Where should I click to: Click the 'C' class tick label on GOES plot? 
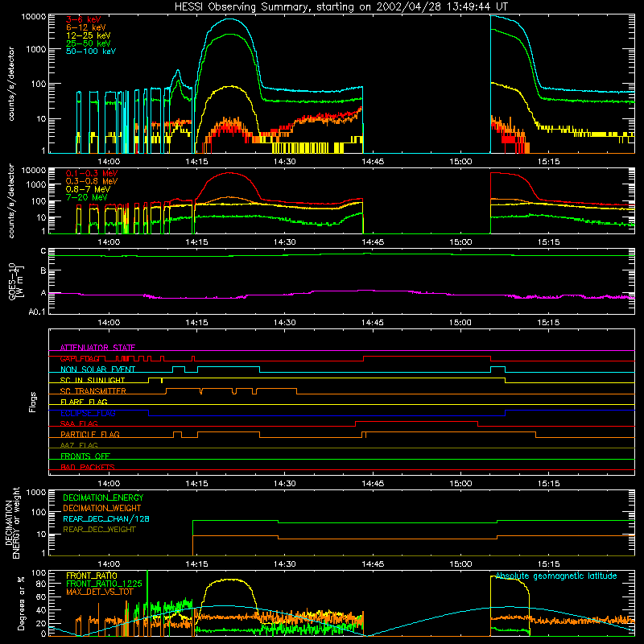click(43, 251)
